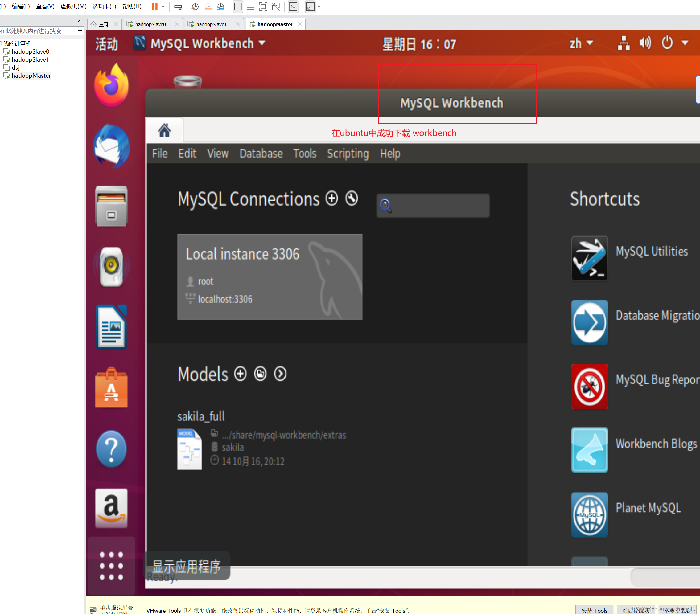
Task: Open MySQL Utilities shortcut
Action: point(589,258)
